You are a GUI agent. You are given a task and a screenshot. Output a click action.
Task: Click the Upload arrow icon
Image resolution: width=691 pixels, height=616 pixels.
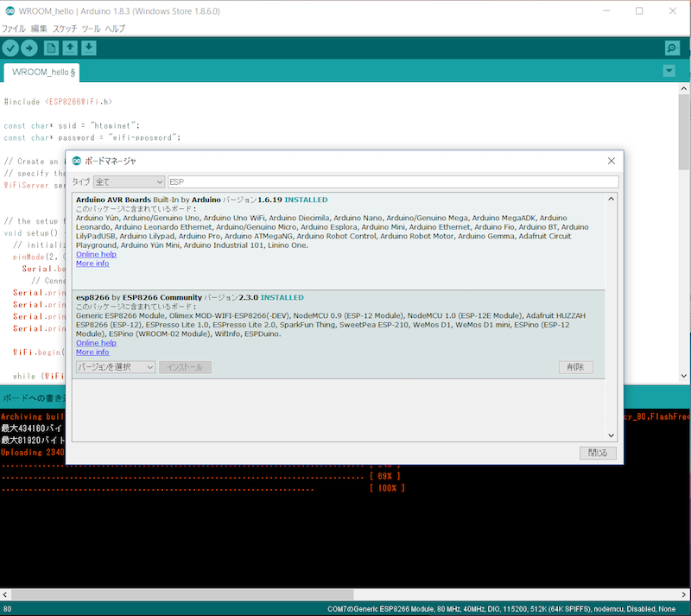(x=29, y=48)
